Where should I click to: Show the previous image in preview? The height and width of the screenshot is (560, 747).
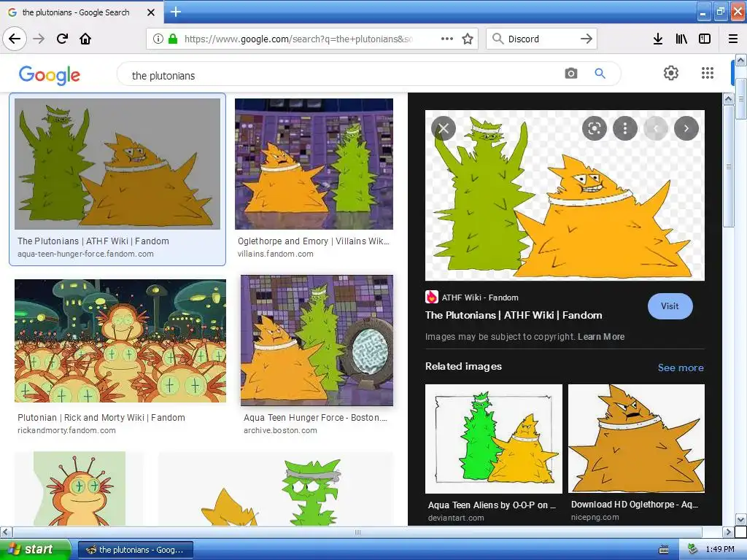(656, 128)
